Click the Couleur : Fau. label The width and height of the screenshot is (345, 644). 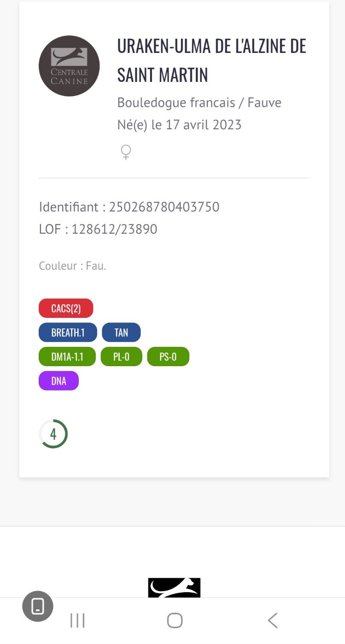point(72,266)
